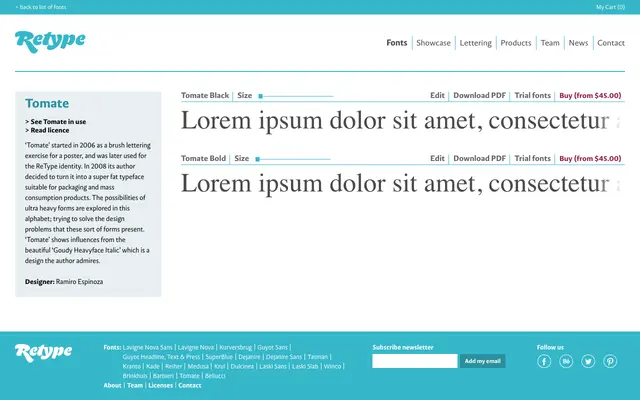Image resolution: width=640 pixels, height=400 pixels.
Task: Click the Tomate Black sample text
Action: click(x=402, y=121)
